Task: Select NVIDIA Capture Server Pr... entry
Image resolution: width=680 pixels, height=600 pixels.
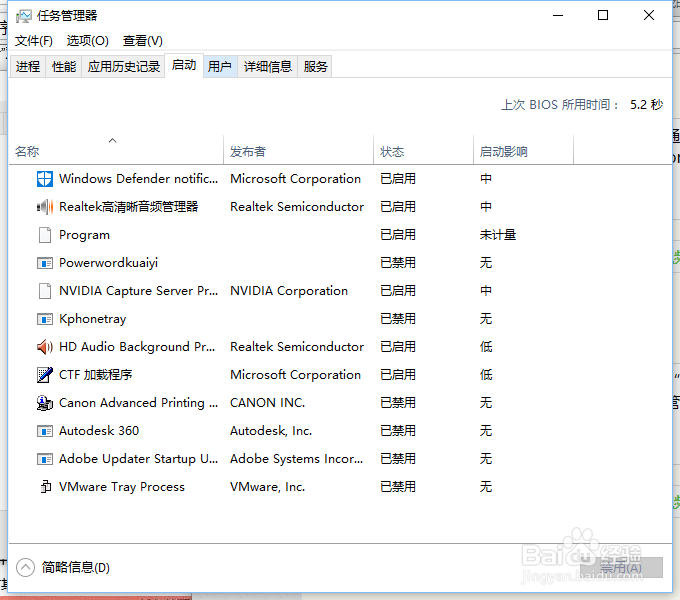Action: point(138,290)
